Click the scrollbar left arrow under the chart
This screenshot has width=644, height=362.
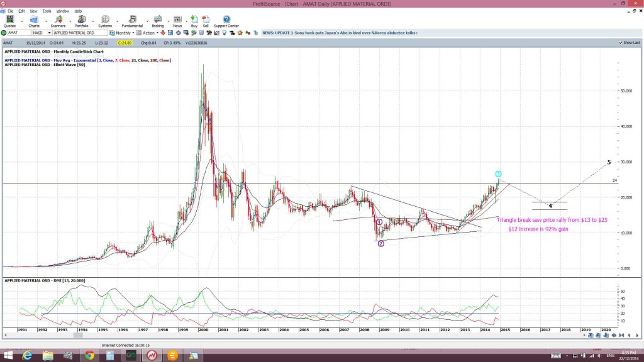point(5,336)
